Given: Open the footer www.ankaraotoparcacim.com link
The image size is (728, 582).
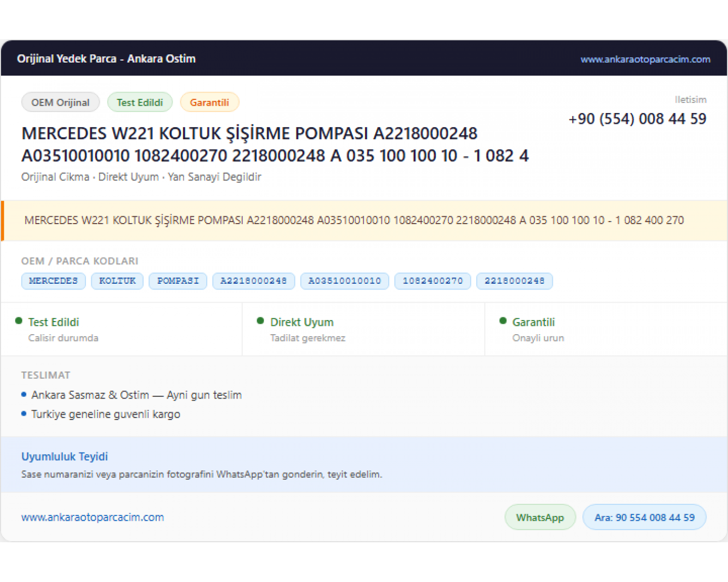Looking at the screenshot, I should pos(93,517).
